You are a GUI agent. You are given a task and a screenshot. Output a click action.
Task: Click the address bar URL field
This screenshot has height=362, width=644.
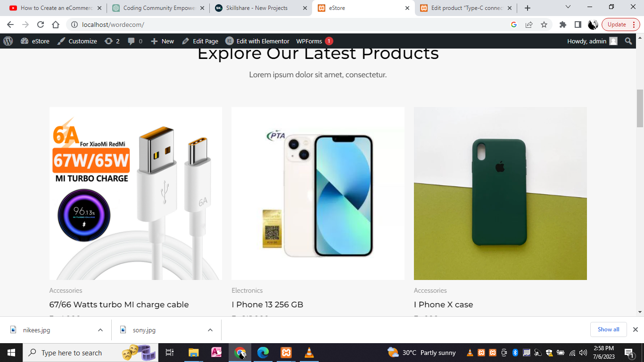tap(292, 25)
